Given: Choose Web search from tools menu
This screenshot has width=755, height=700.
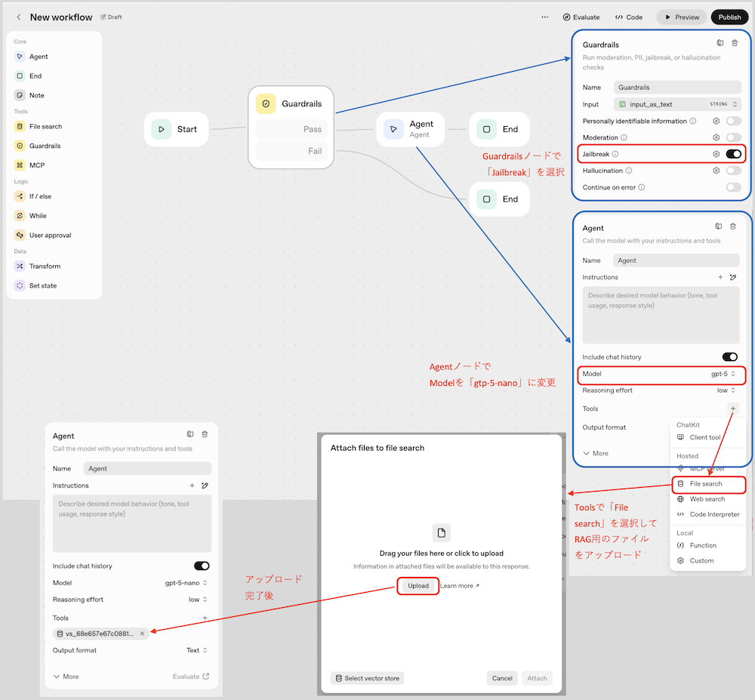Looking at the screenshot, I should click(x=707, y=499).
